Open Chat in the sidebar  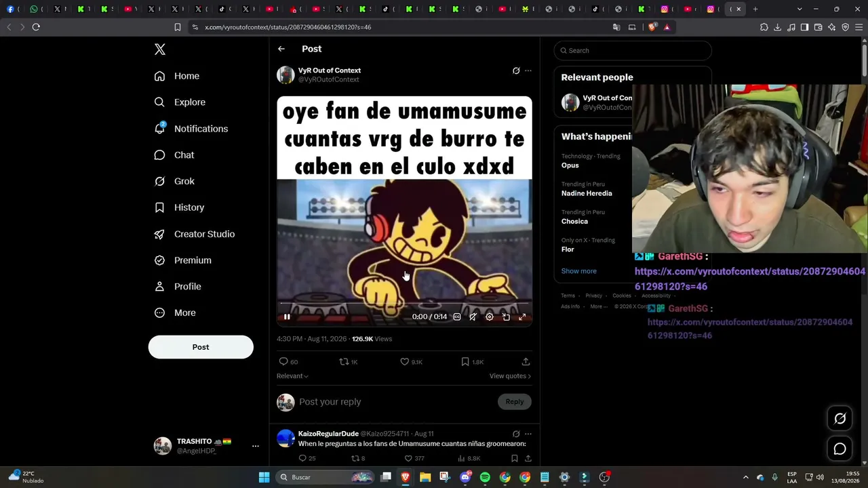174,155
